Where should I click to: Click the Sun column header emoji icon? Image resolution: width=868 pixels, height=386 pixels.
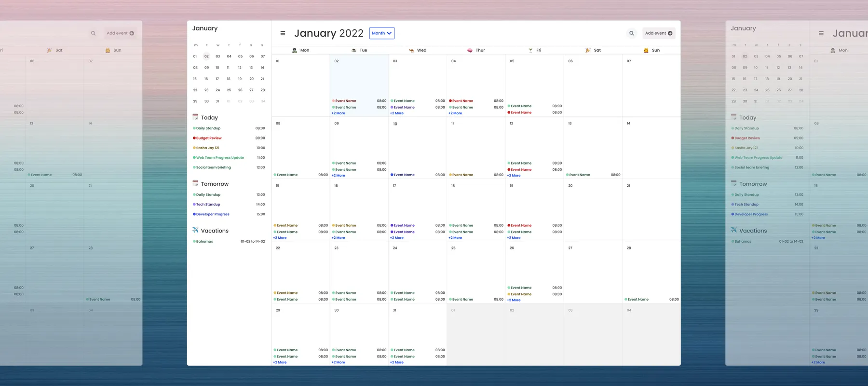(x=646, y=50)
